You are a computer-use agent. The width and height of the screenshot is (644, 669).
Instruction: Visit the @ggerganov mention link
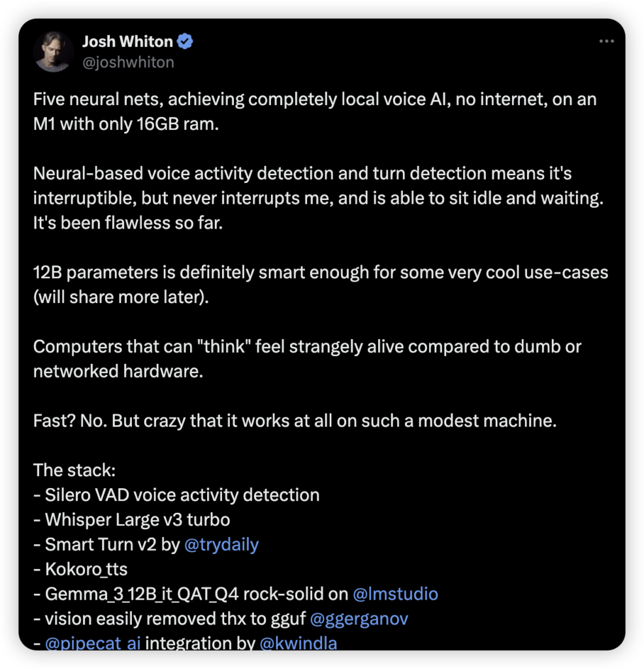[x=359, y=619]
